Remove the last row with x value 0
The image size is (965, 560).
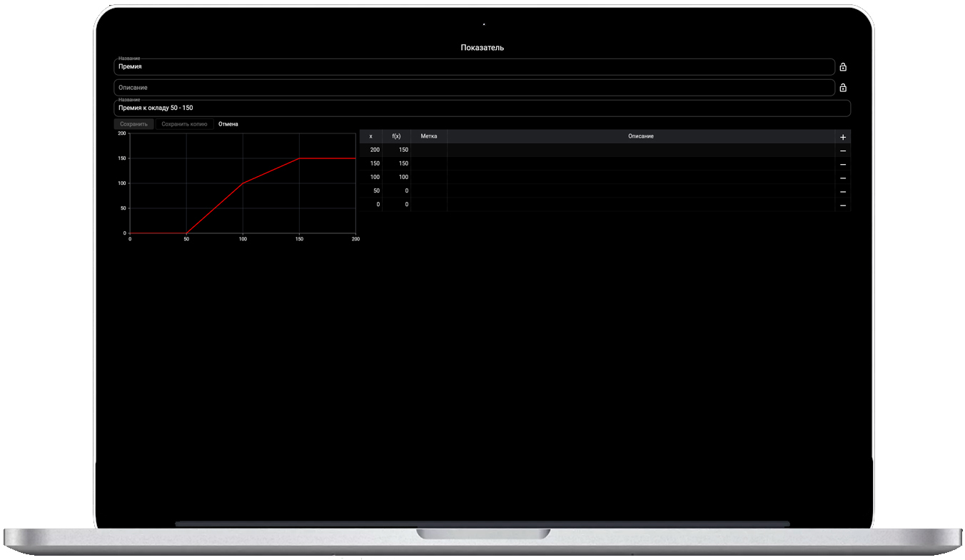843,205
